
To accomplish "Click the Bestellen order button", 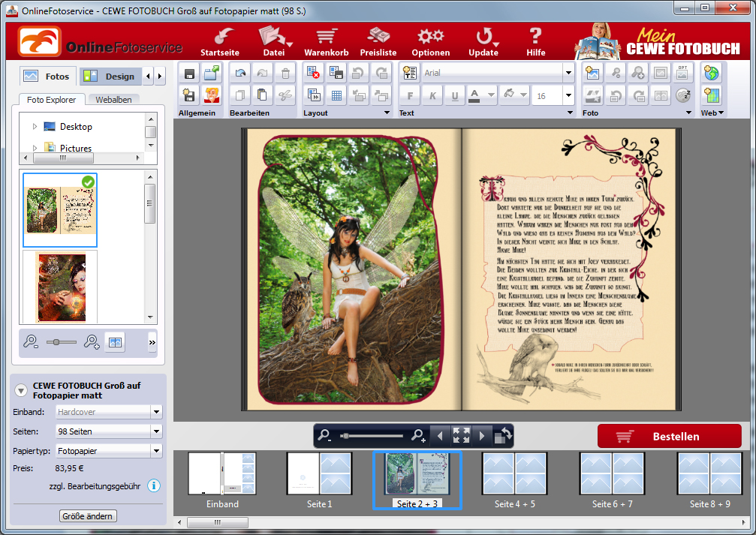I will tap(669, 436).
